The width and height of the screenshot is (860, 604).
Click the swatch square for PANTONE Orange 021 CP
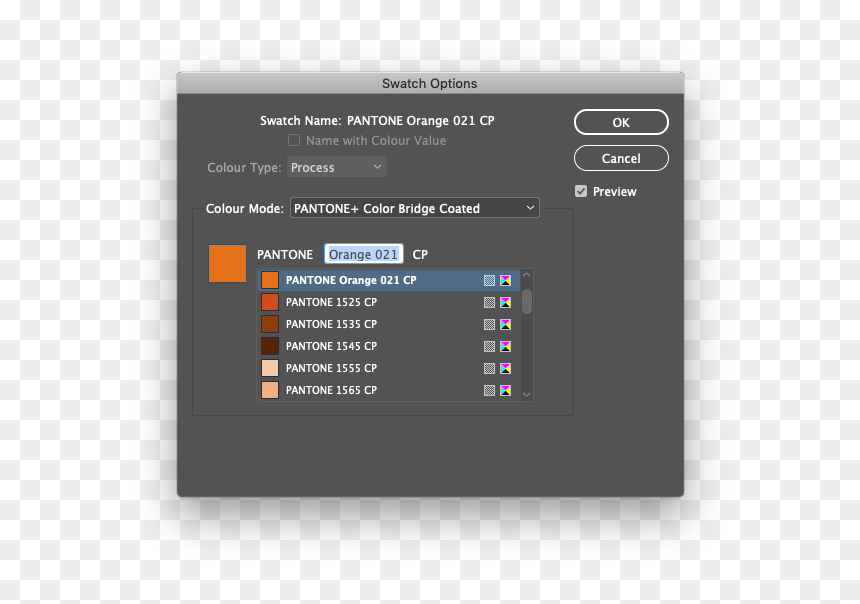pos(270,280)
